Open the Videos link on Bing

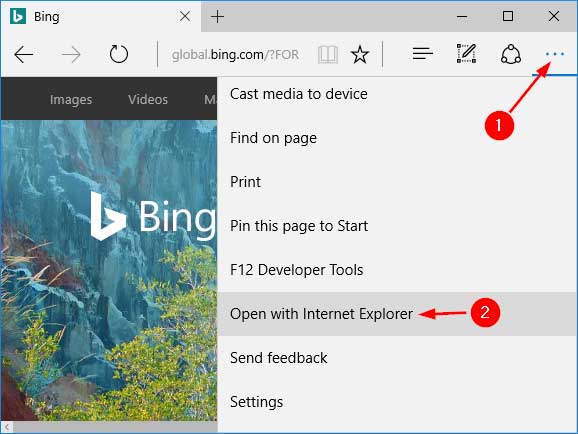(148, 100)
